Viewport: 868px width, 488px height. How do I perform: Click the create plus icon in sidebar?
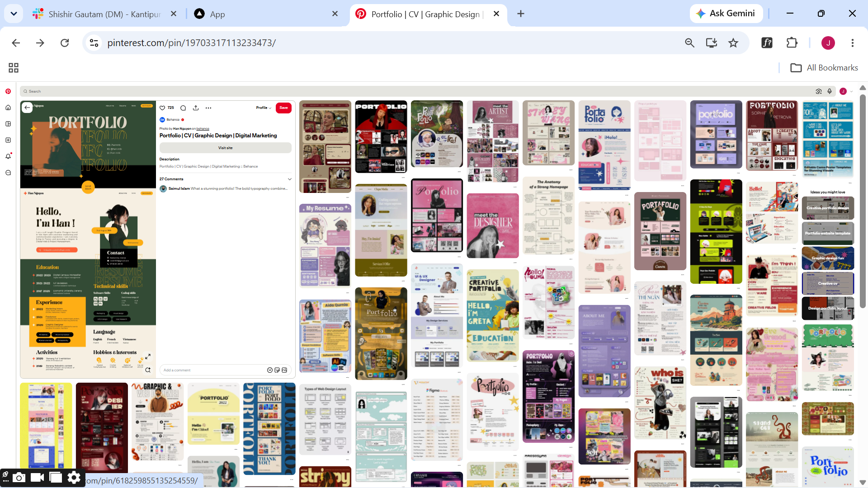[x=8, y=140]
